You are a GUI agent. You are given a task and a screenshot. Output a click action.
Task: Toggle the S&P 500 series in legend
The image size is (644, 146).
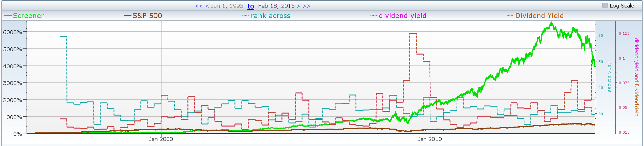coord(143,16)
